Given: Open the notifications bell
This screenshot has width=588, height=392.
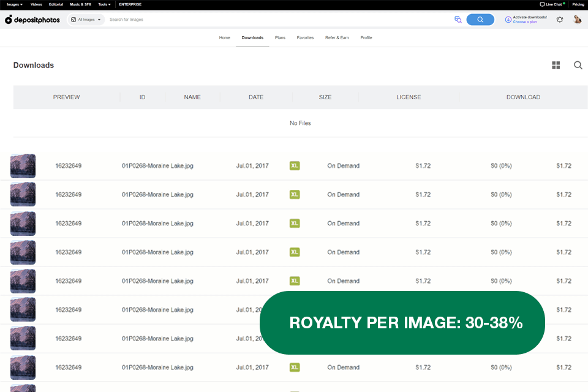Looking at the screenshot, I should [559, 20].
